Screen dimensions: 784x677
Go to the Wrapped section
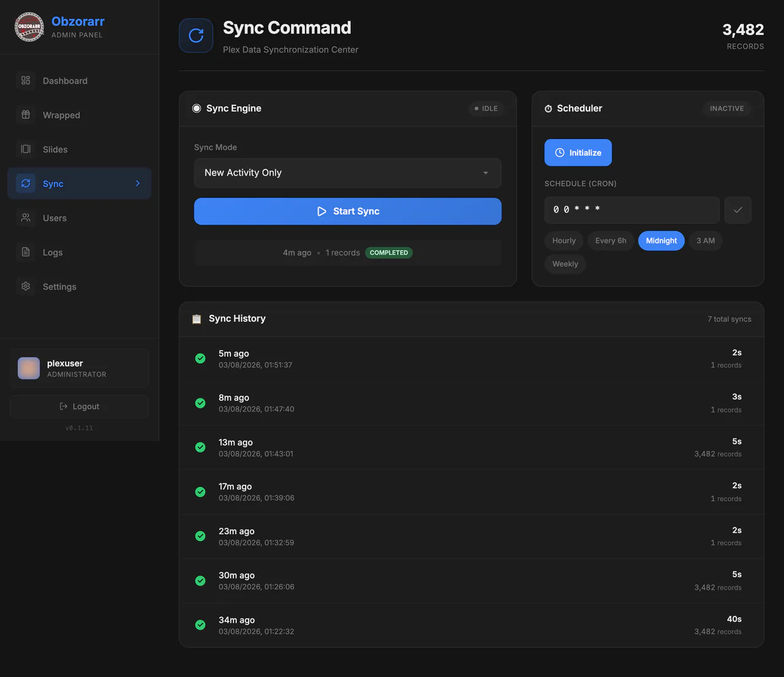pos(80,115)
